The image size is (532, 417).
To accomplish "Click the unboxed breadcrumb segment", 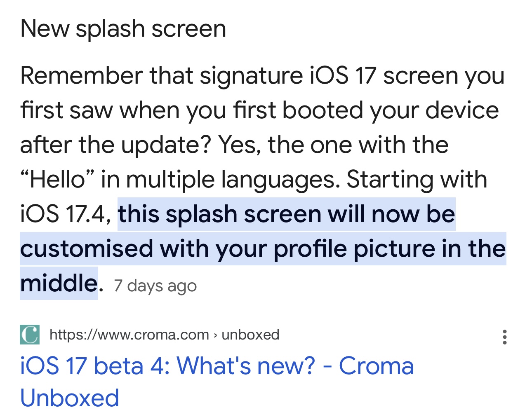I will pyautogui.click(x=250, y=335).
